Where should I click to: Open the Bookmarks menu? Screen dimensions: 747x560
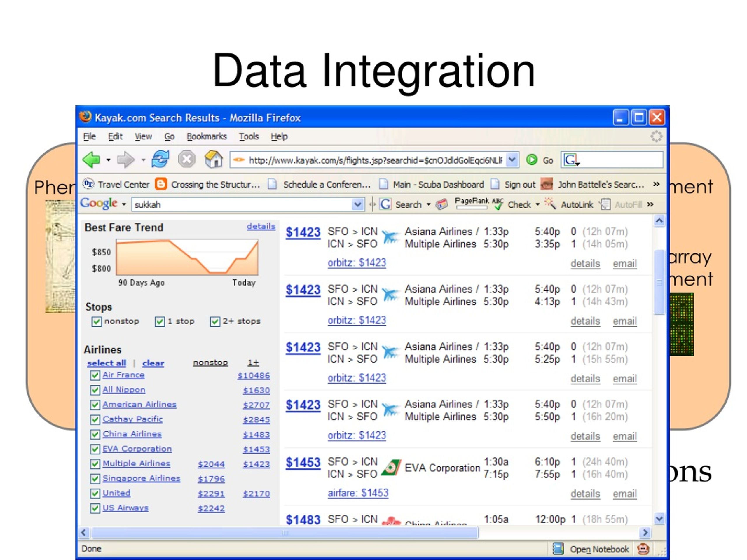tap(207, 136)
